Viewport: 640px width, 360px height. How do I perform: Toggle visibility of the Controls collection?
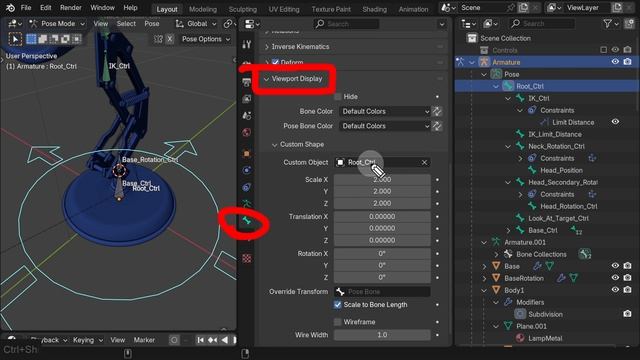(x=615, y=50)
